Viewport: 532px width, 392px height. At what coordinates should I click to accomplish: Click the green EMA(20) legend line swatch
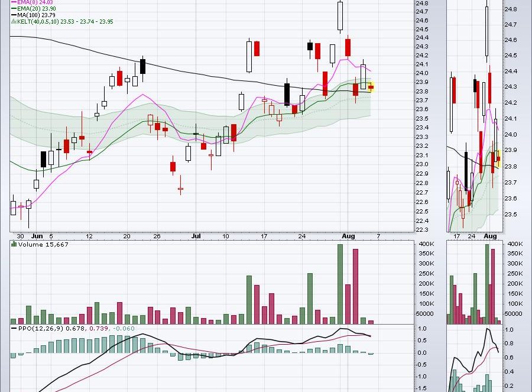[14, 8]
